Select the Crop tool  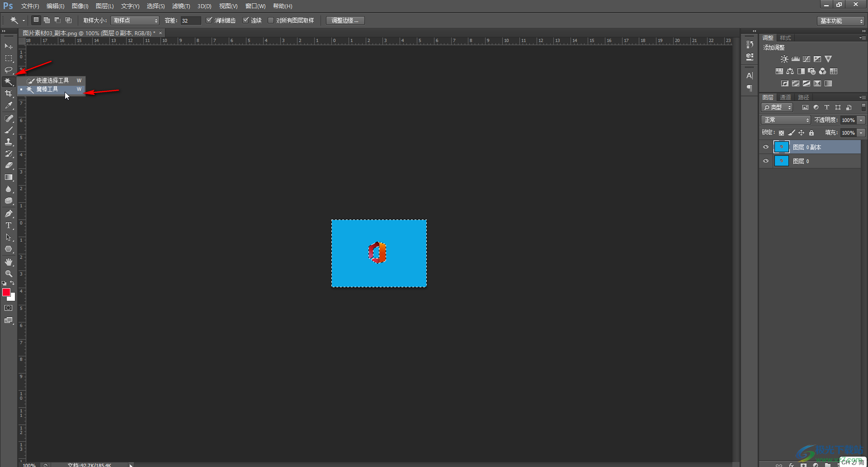[x=9, y=93]
